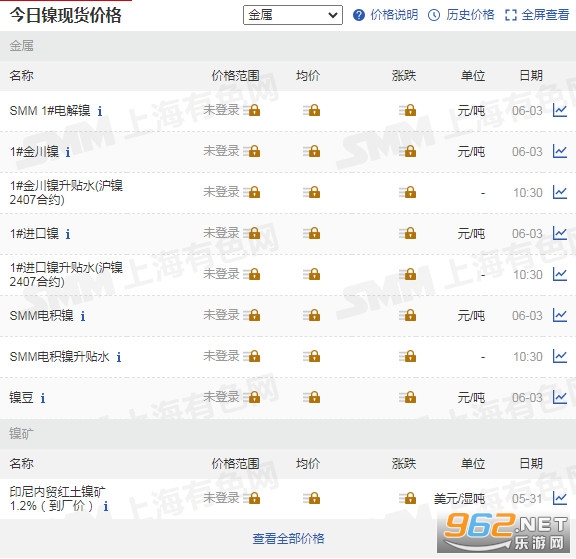This screenshot has height=559, width=576.
Task: Click 未登录 in the 1#金川镍升贴水 row
Action: click(x=221, y=192)
